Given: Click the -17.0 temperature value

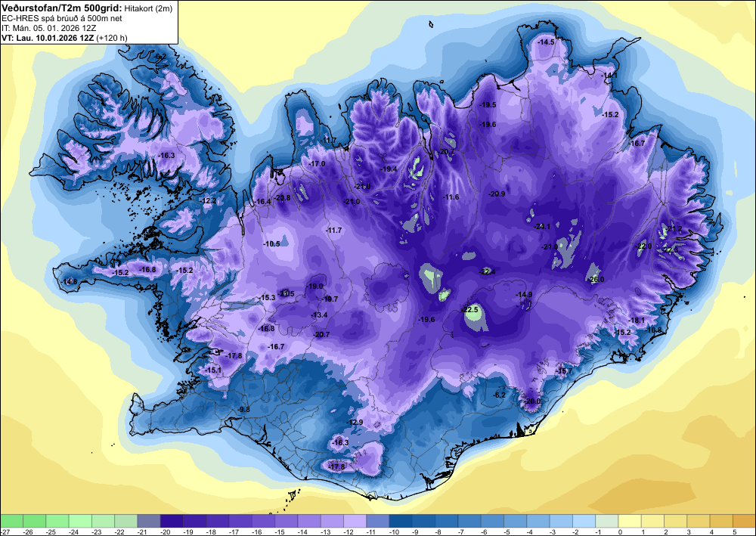Looking at the screenshot, I should point(317,164).
